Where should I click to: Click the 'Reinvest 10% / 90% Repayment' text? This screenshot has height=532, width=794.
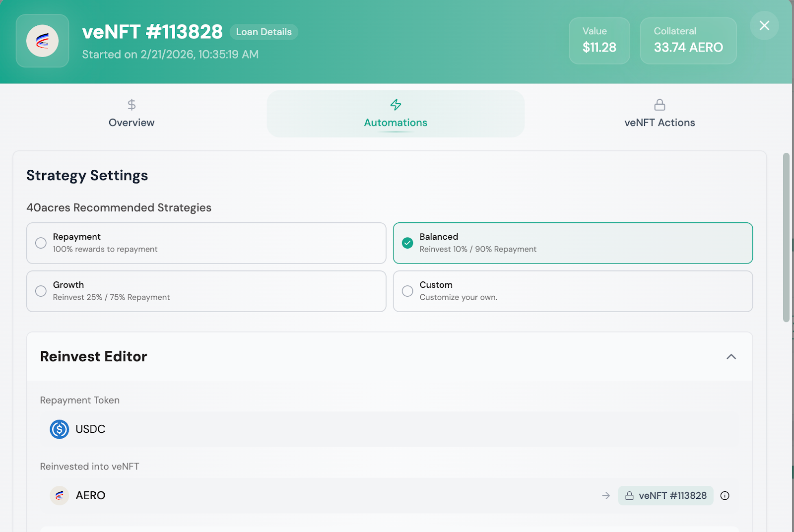[x=478, y=249]
